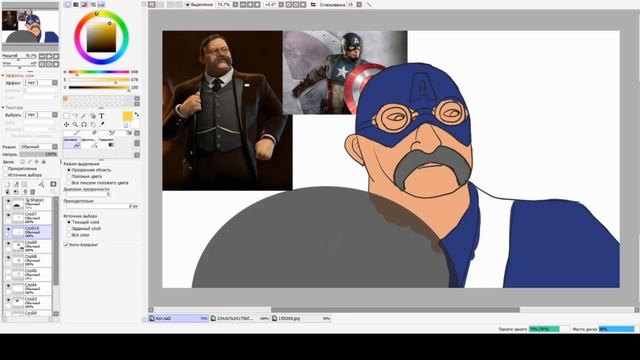Select the Заливка bucket tool
Image resolution: width=640 pixels, height=360 pixels.
tap(72, 142)
